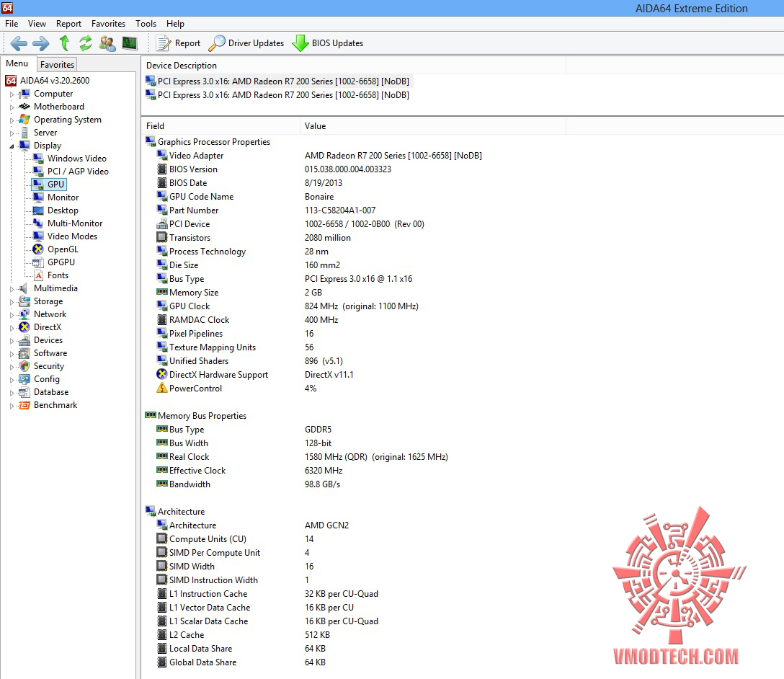Expand the Operating System tree node
The image size is (784, 679).
[12, 120]
